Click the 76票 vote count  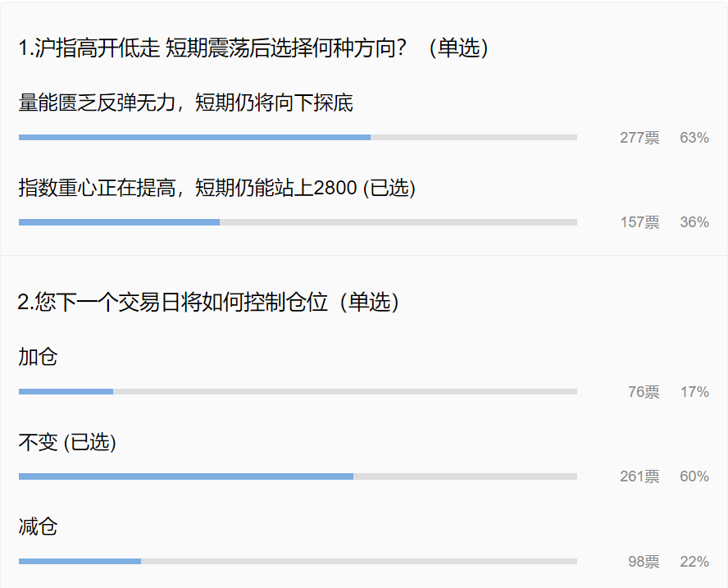tap(644, 392)
